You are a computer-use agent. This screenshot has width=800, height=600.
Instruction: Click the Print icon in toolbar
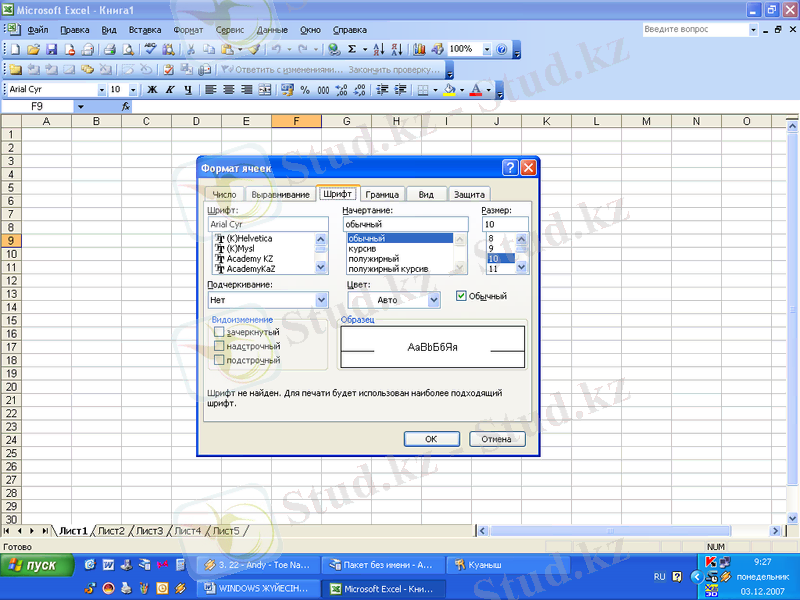pyautogui.click(x=109, y=49)
